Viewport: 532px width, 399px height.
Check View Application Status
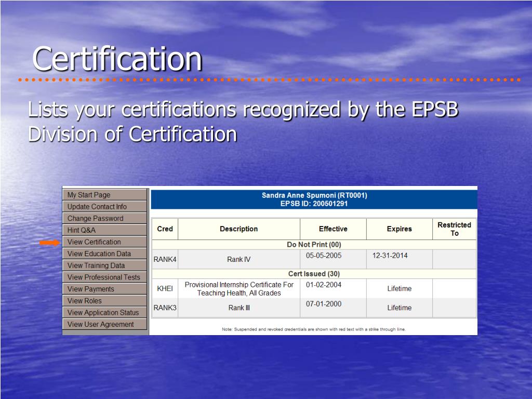click(x=104, y=312)
